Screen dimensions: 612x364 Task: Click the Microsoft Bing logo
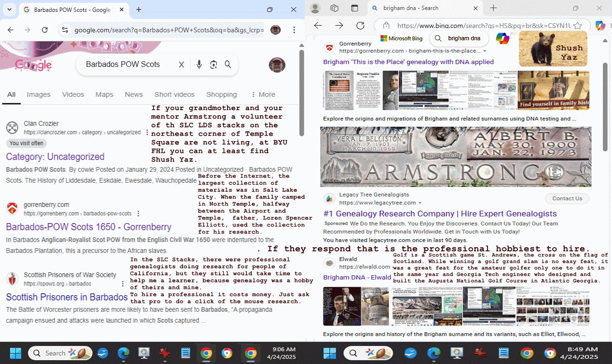point(402,38)
